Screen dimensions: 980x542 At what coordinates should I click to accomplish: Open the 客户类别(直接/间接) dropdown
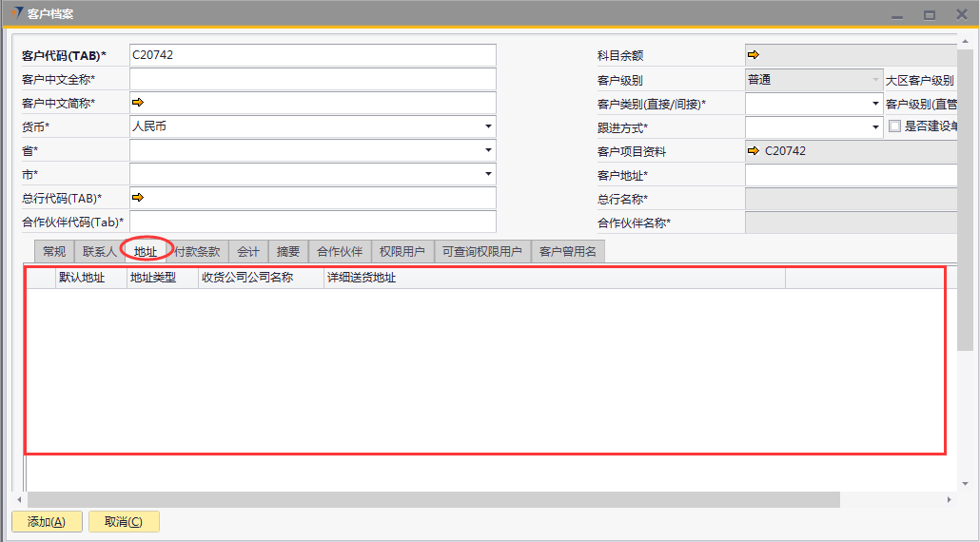coord(875,104)
